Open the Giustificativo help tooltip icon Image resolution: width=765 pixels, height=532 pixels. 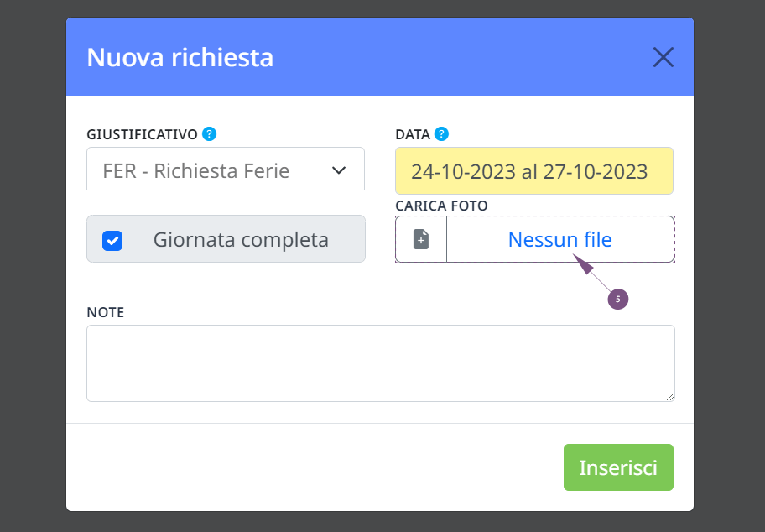click(x=210, y=133)
